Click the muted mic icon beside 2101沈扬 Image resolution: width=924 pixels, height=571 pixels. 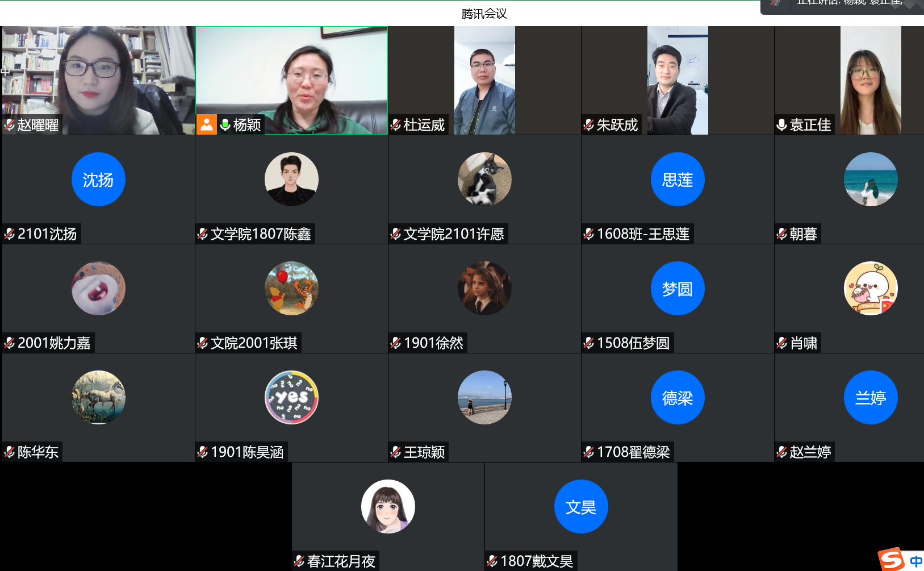(9, 234)
